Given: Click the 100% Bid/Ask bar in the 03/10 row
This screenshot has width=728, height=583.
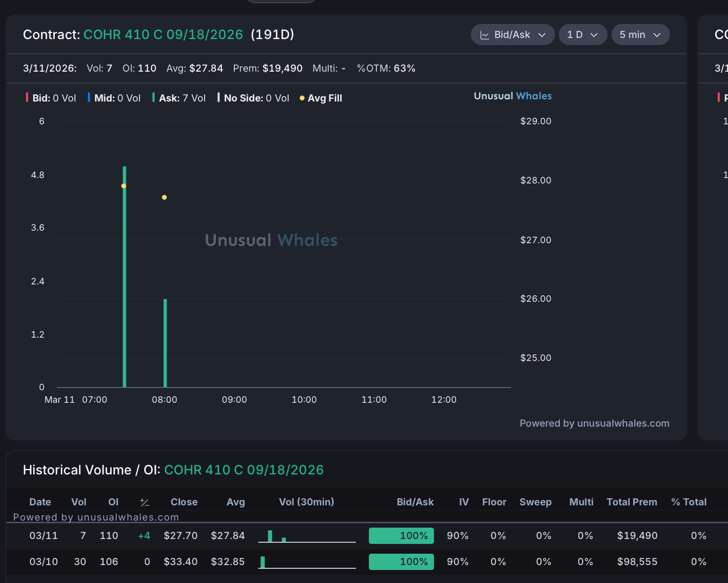Looking at the screenshot, I should coord(401,562).
